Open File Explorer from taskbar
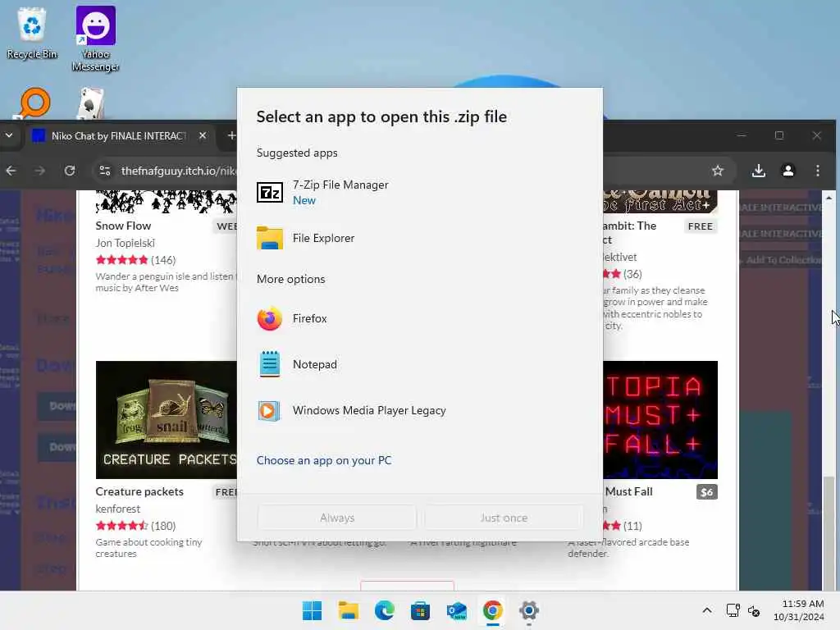Screen dimensions: 840x630 [x=348, y=610]
